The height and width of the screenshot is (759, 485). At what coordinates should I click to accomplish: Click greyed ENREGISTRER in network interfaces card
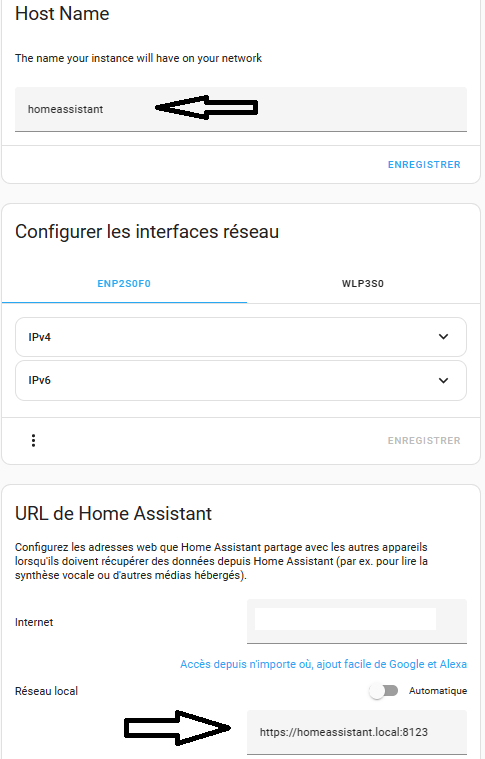(424, 440)
